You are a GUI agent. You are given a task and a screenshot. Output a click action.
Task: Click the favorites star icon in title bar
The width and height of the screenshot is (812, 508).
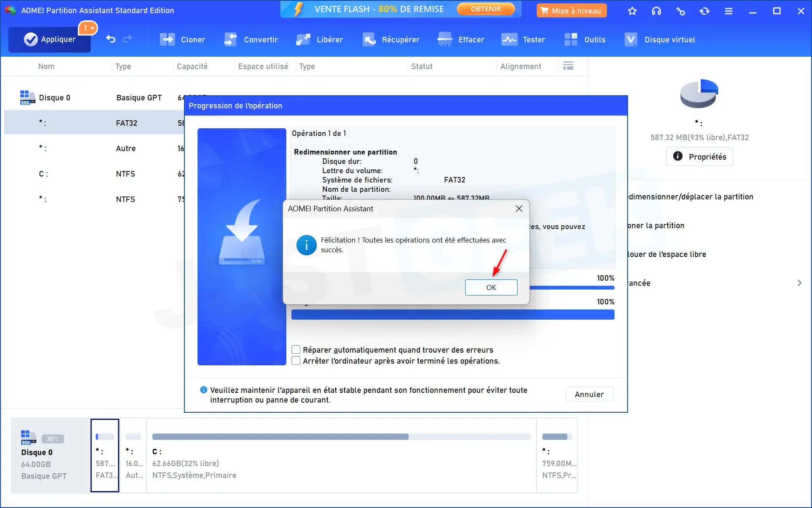632,11
